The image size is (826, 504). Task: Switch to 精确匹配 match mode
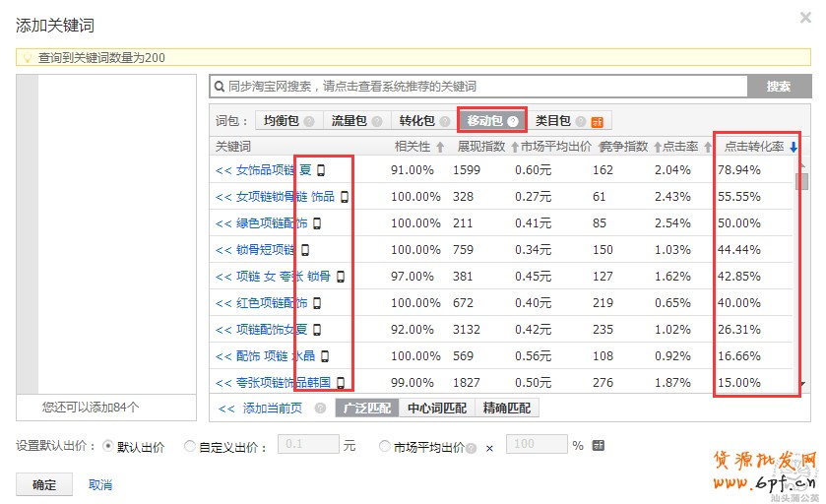[507, 408]
